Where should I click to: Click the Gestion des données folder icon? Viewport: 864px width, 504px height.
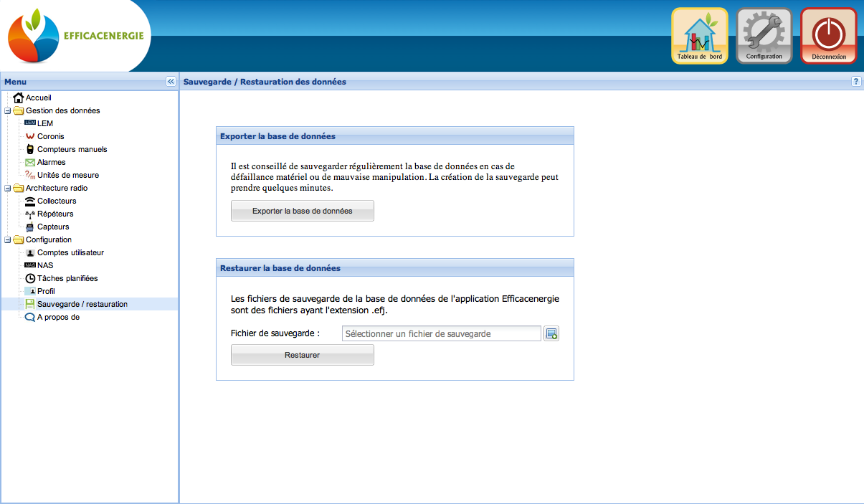(x=19, y=110)
